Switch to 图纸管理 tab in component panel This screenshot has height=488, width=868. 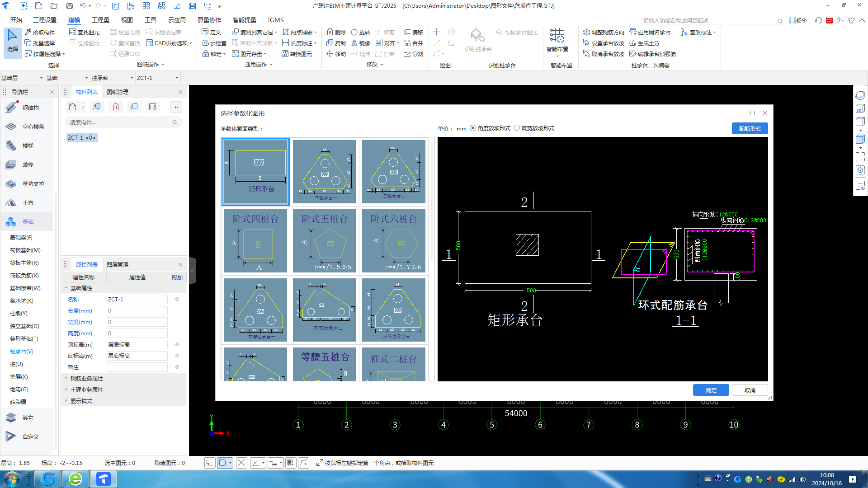click(118, 92)
